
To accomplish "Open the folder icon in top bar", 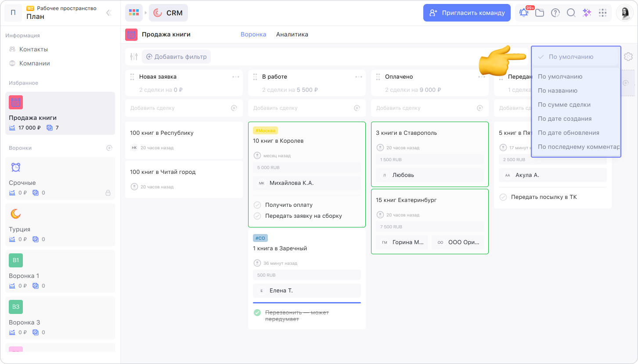I will pos(540,13).
